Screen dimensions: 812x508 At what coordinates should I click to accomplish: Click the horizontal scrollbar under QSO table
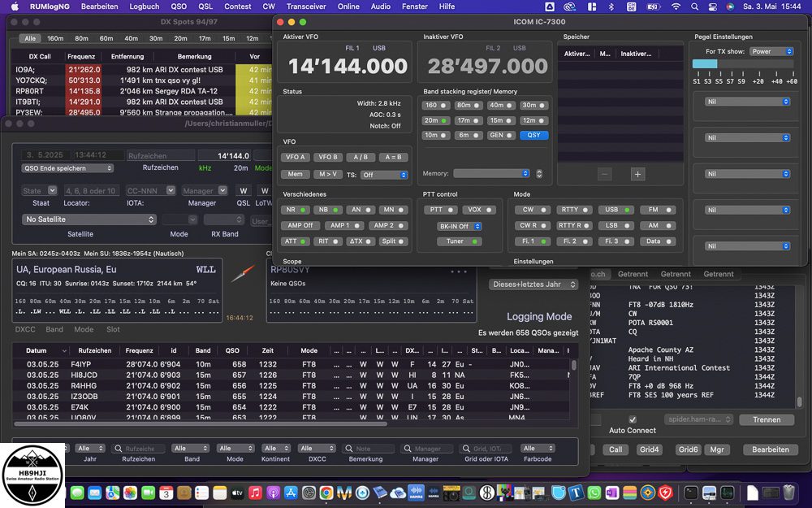201,424
